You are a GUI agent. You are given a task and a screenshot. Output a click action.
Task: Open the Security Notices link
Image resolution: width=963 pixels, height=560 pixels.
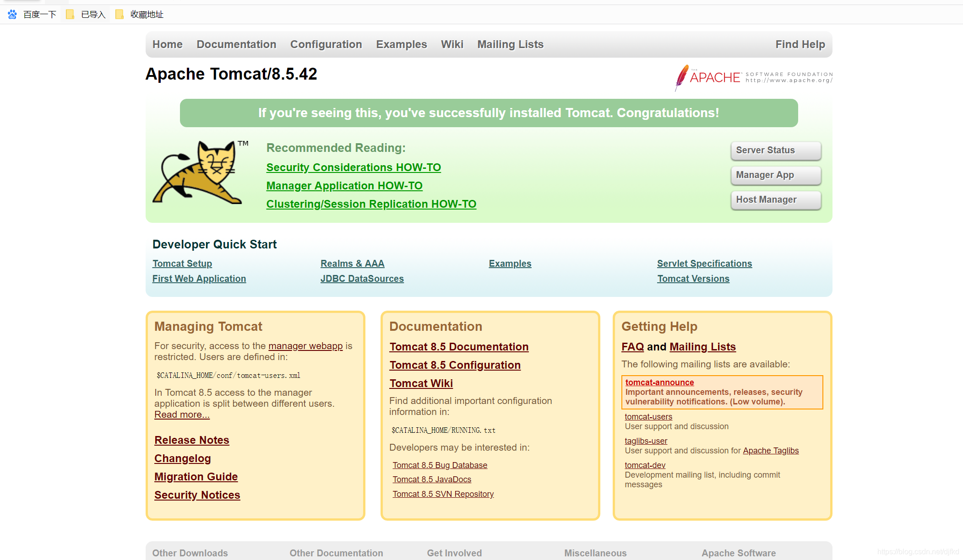pyautogui.click(x=197, y=495)
